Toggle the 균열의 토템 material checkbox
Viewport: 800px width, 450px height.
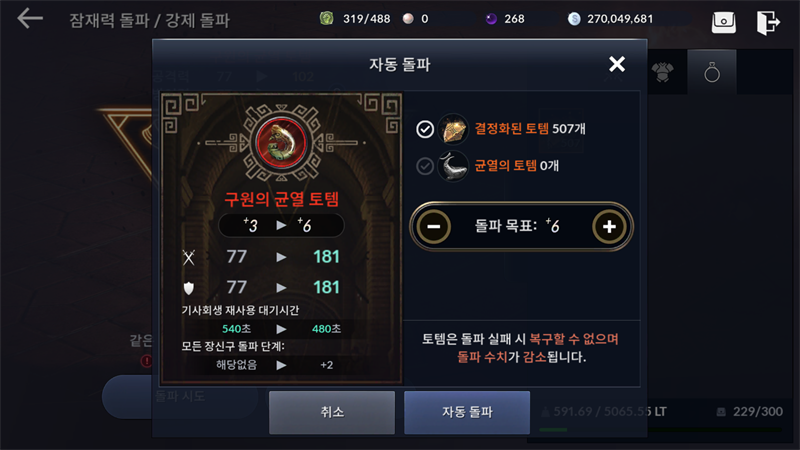pos(425,166)
